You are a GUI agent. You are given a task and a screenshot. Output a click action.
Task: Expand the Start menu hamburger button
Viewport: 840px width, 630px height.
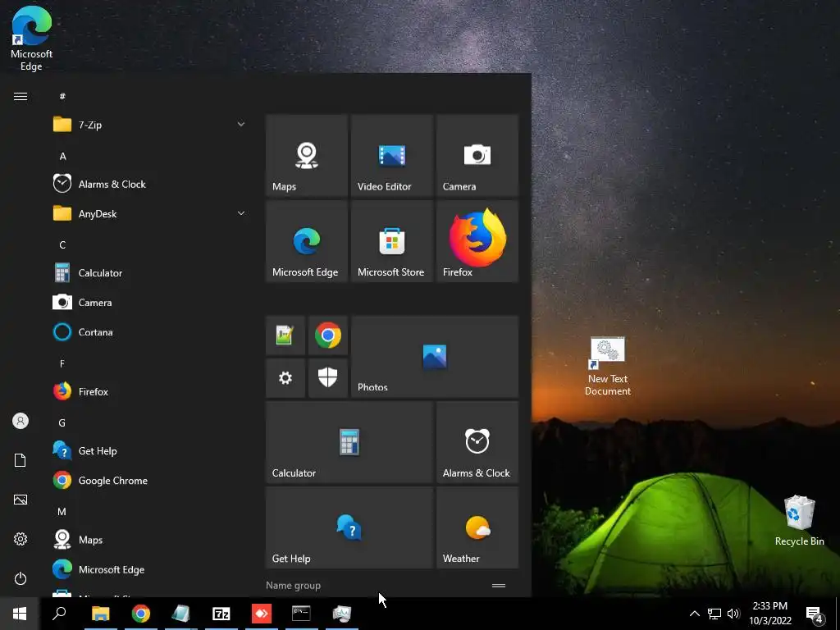click(x=21, y=97)
